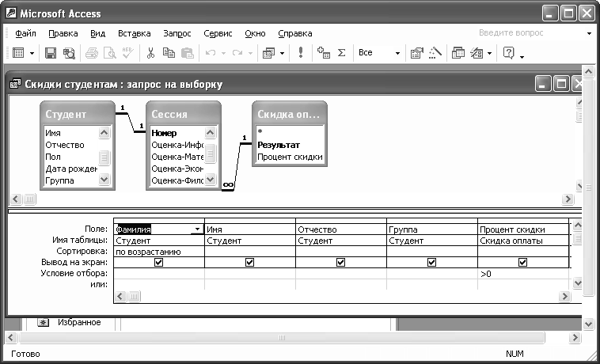Viewport: 600px width, 364px height.
Task: Open the Файл menu
Action: (25, 34)
